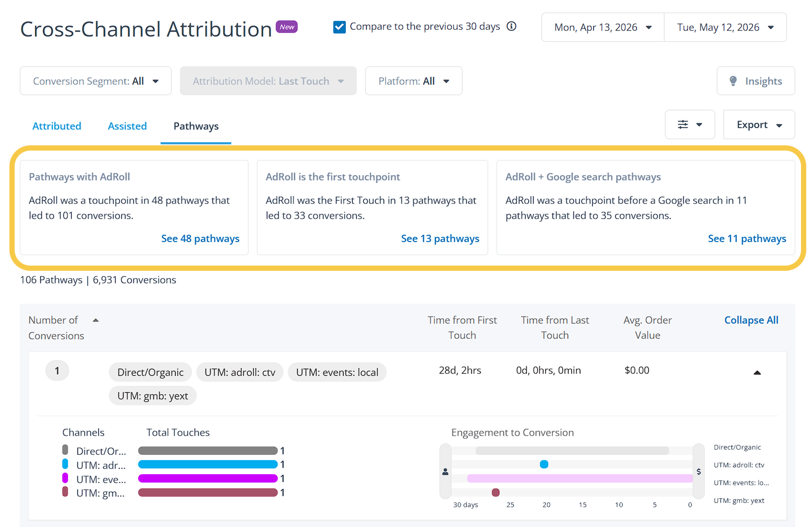Click the See 48 pathways link

coord(200,238)
